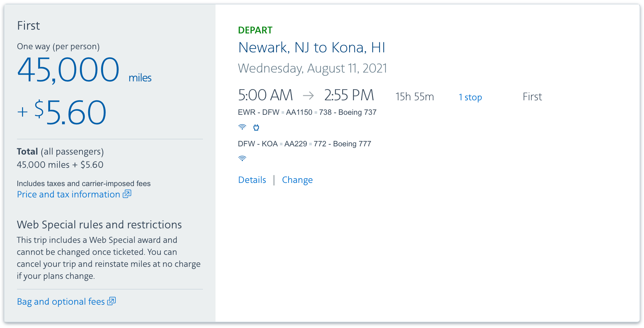The height and width of the screenshot is (328, 644).
Task: Click the Wednesday, August 11, 2021 date
Action: click(312, 68)
